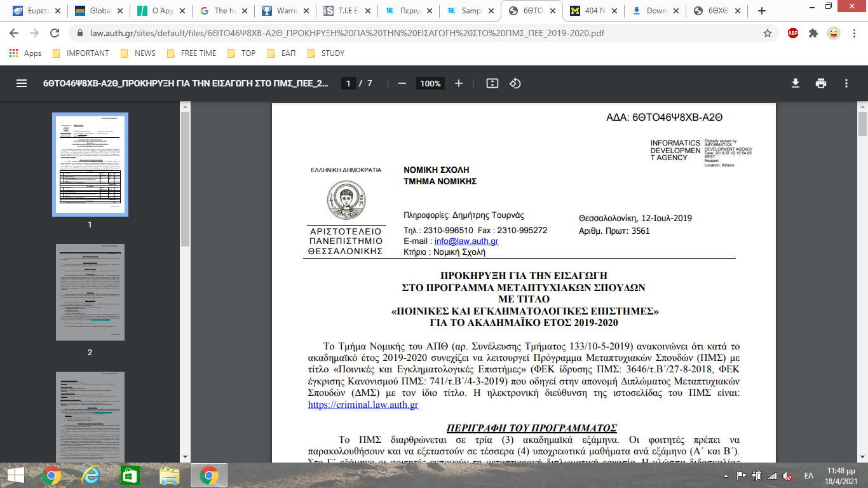Select page 1 thumbnail in sidebar
The height and width of the screenshot is (488, 868).
click(90, 165)
